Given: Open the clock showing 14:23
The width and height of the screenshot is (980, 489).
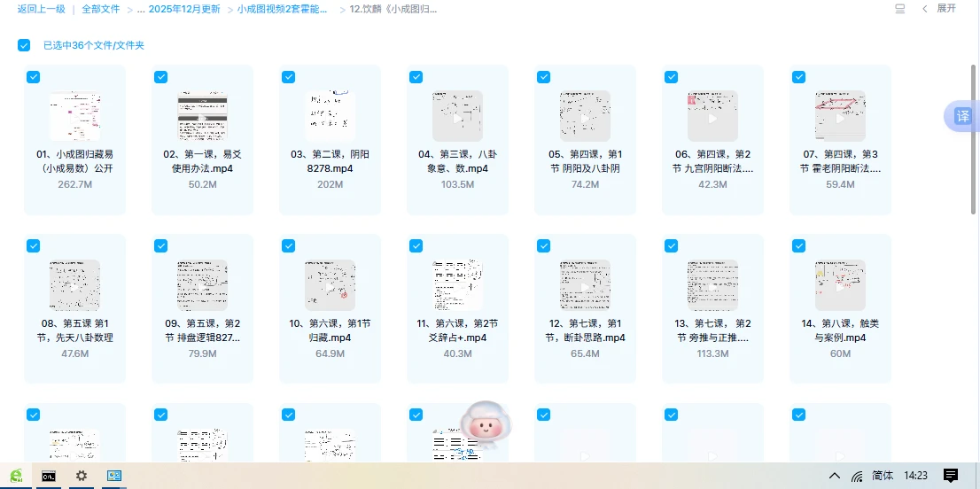Looking at the screenshot, I should click(915, 475).
